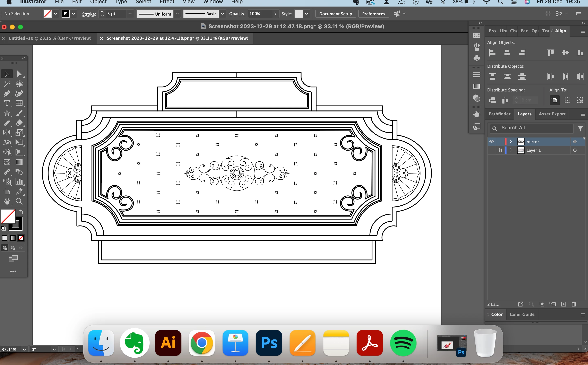The height and width of the screenshot is (365, 588).
Task: Click Document Setup button
Action: [x=335, y=14]
